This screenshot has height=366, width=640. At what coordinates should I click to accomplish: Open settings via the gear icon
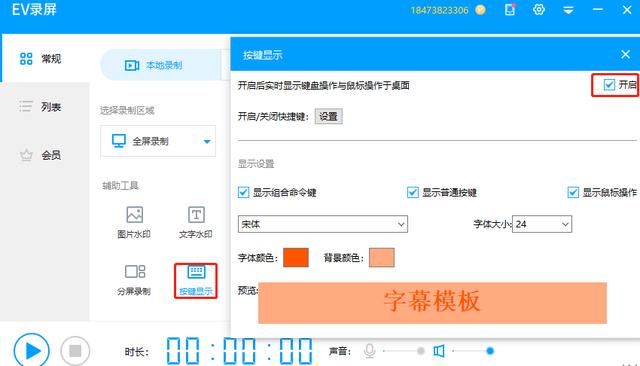(x=539, y=9)
